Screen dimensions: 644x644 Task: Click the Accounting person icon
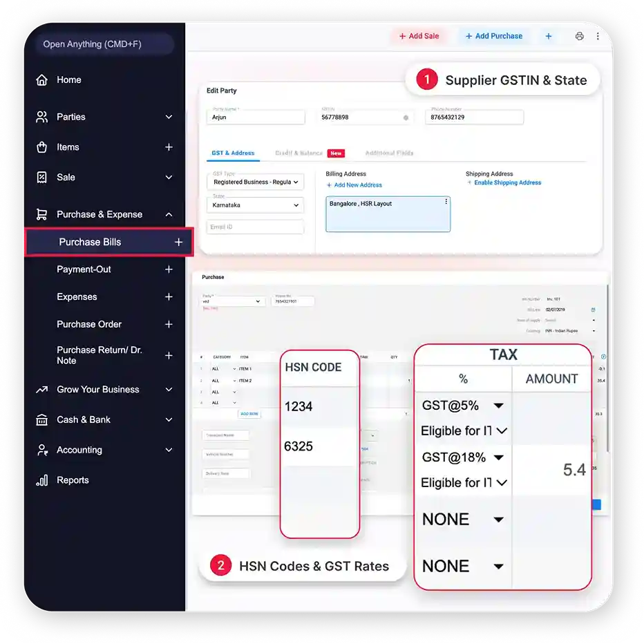click(42, 450)
